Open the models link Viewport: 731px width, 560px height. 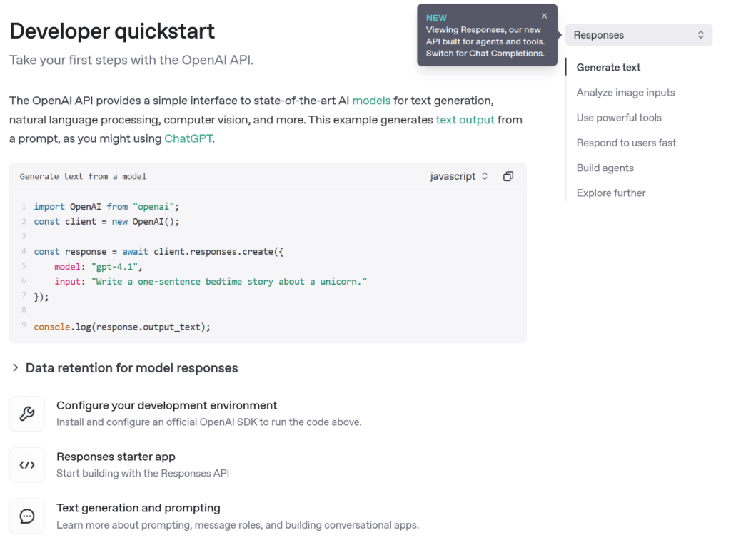pos(371,101)
